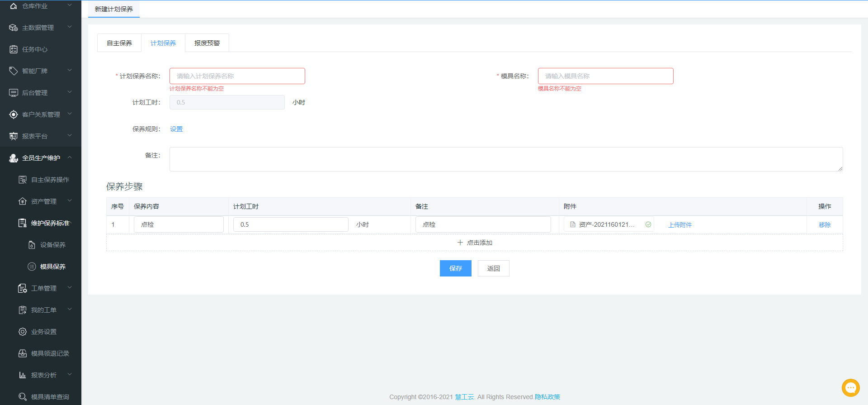Open the orange chat support bubble

pyautogui.click(x=850, y=388)
